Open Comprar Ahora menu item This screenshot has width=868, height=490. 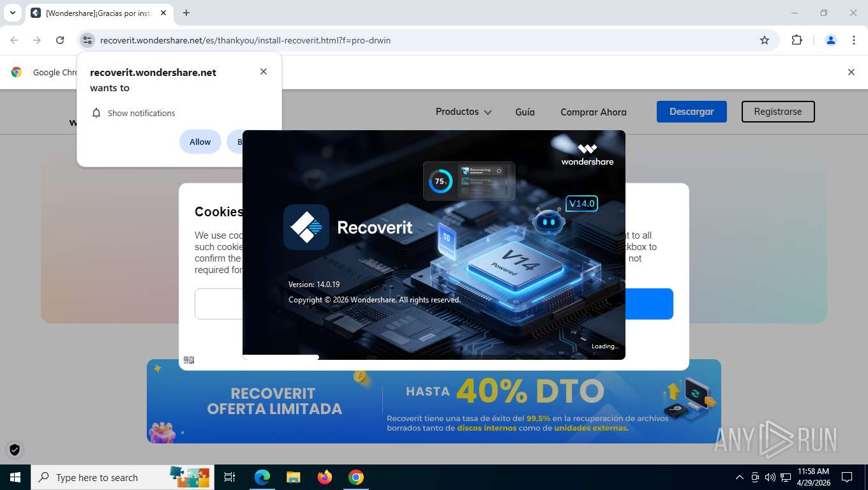[x=594, y=112]
